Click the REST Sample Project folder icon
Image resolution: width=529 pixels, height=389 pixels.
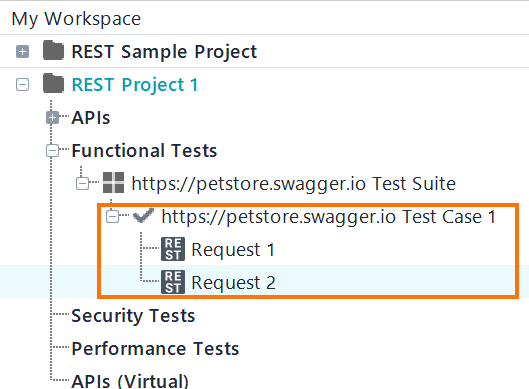point(53,51)
